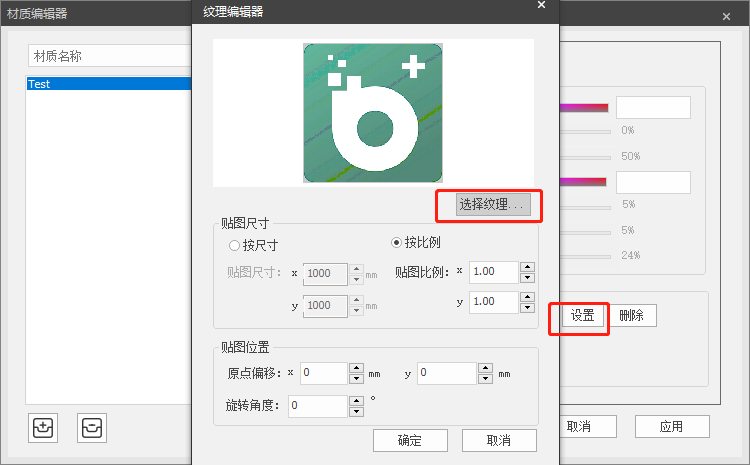750x465 pixels.
Task: Click the slider showing 24%
Action: pos(585,256)
